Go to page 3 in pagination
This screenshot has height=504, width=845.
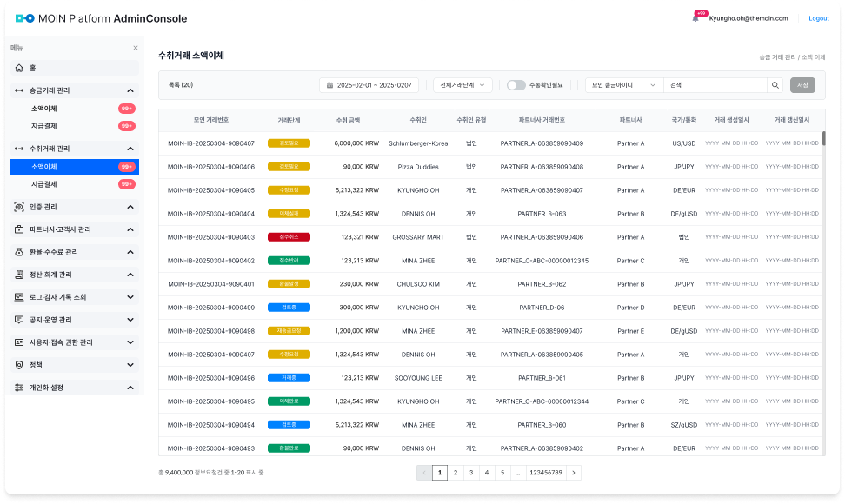click(471, 473)
